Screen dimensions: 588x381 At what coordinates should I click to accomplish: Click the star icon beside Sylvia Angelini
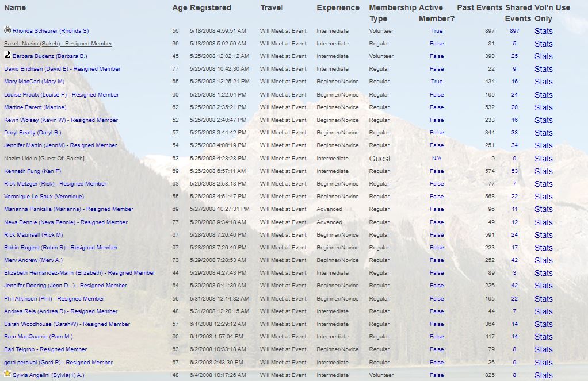pyautogui.click(x=7, y=374)
